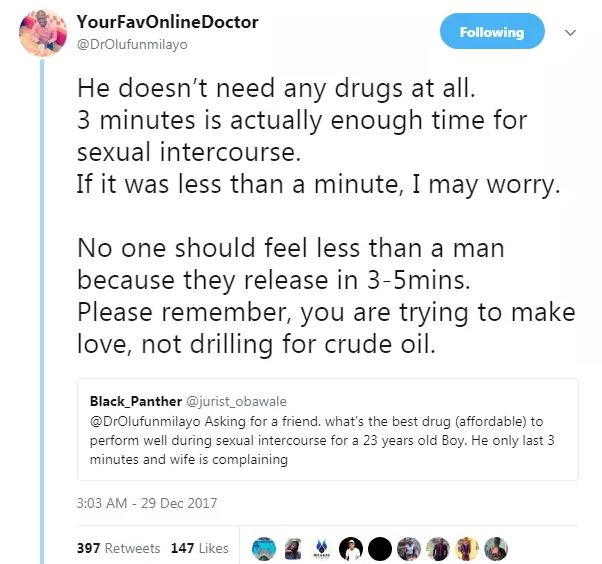Open the first liker avatar with teal background
The image size is (602, 564).
(x=264, y=548)
